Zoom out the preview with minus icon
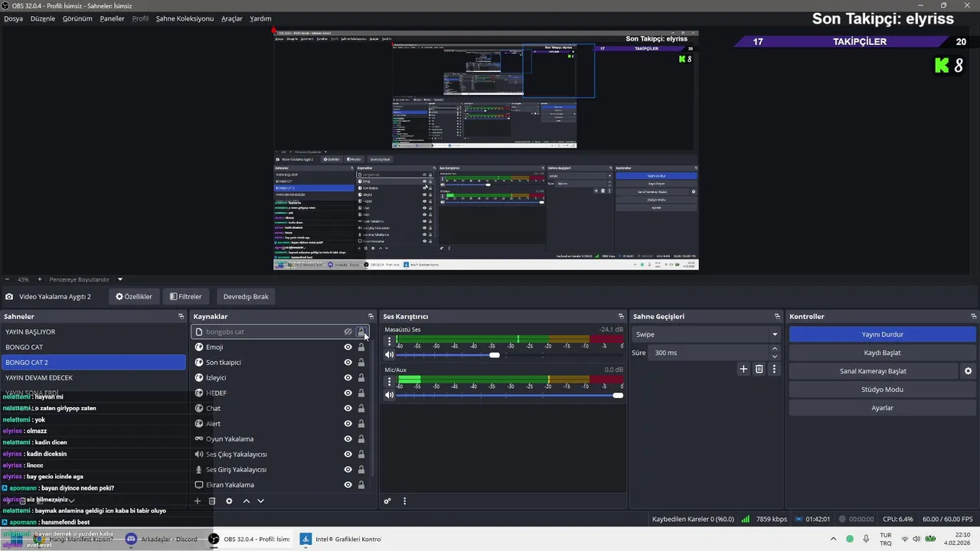Viewport: 980px width, 551px height. coord(7,279)
